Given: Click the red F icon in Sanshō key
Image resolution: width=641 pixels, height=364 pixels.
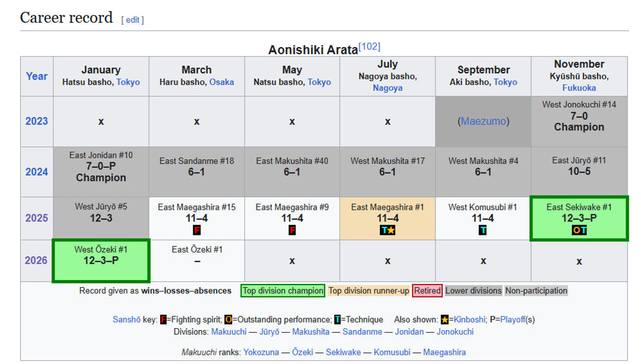Looking at the screenshot, I should (163, 320).
